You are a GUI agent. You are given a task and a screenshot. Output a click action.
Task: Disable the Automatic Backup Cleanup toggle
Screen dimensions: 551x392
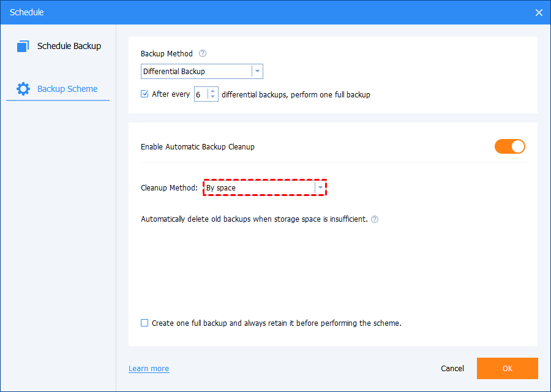pyautogui.click(x=509, y=146)
